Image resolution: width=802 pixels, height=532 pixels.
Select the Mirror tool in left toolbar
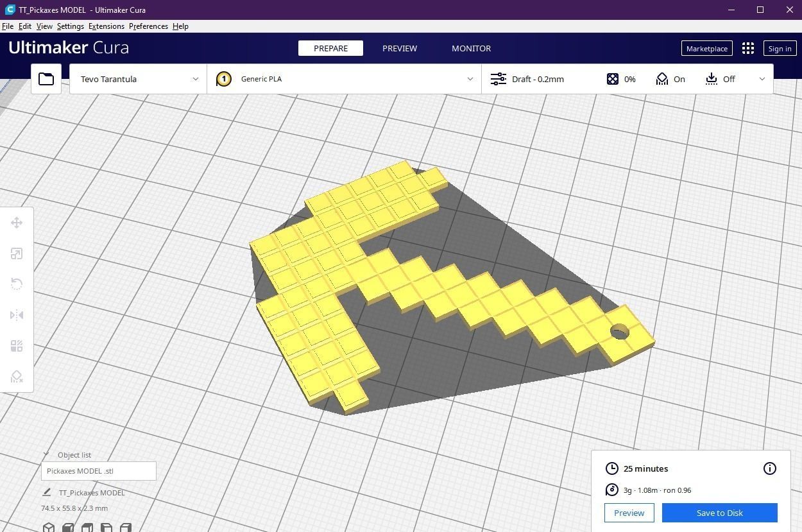coord(17,315)
